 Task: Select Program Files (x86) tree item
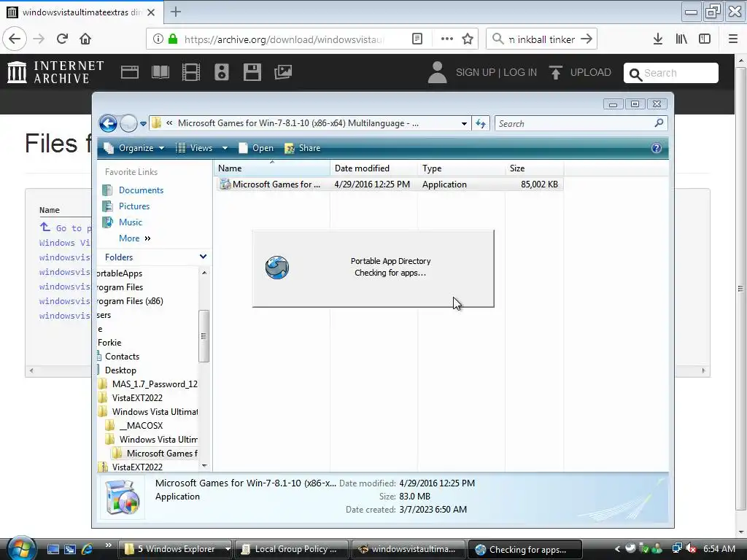tap(130, 301)
